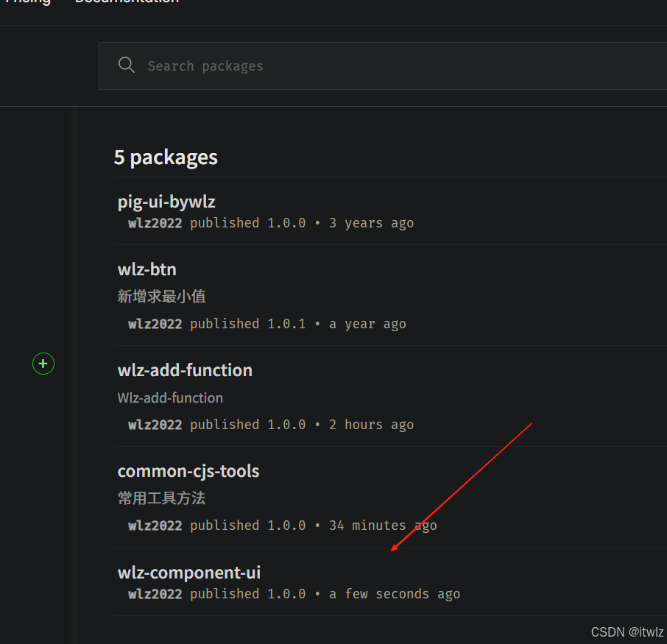The width and height of the screenshot is (667, 644).
Task: Click the green plus circle icon
Action: (43, 364)
